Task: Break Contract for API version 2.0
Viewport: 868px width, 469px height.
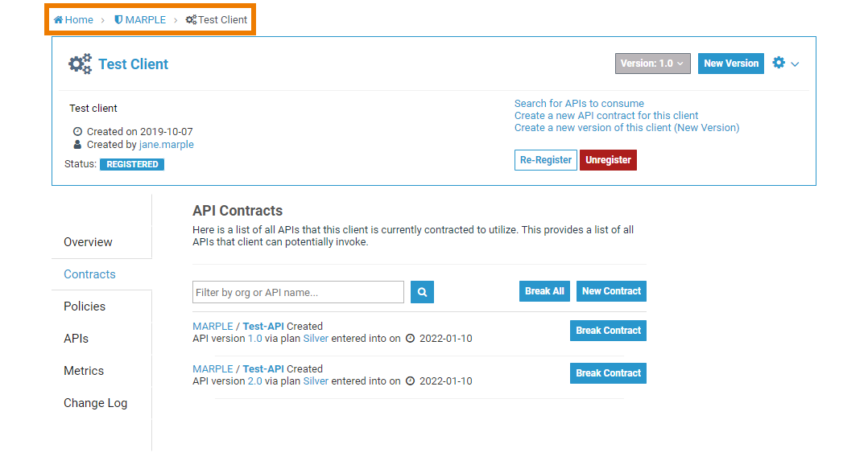Action: 609,373
